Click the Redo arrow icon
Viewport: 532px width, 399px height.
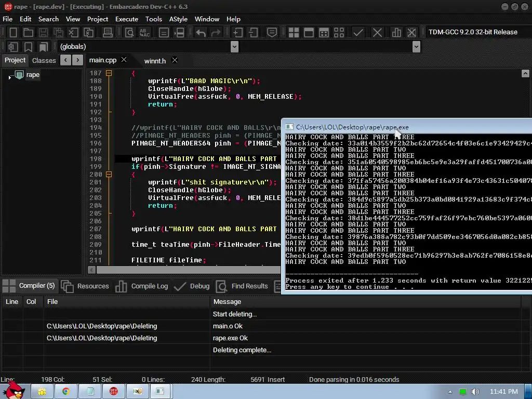tap(216, 33)
